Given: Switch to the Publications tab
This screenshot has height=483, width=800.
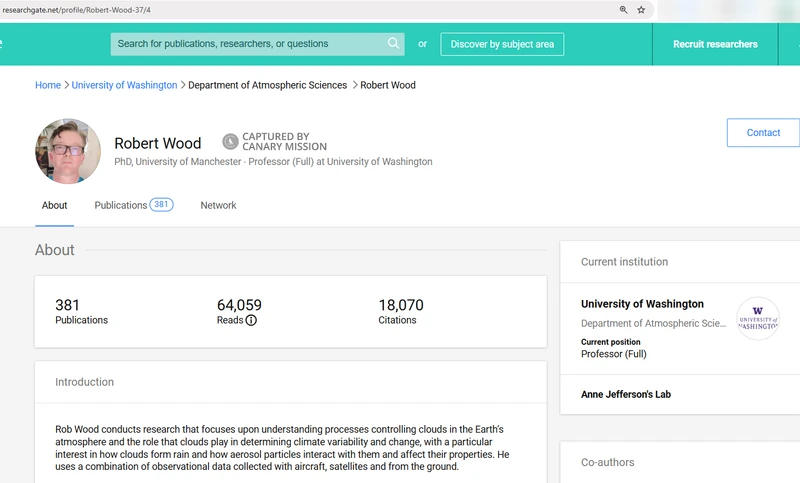Looking at the screenshot, I should click(x=121, y=205).
